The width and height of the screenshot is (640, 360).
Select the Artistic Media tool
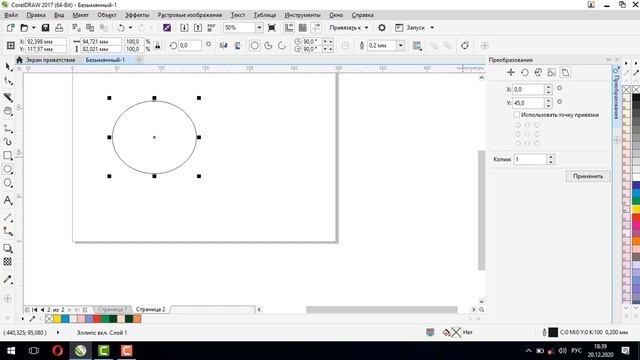pos(8,142)
